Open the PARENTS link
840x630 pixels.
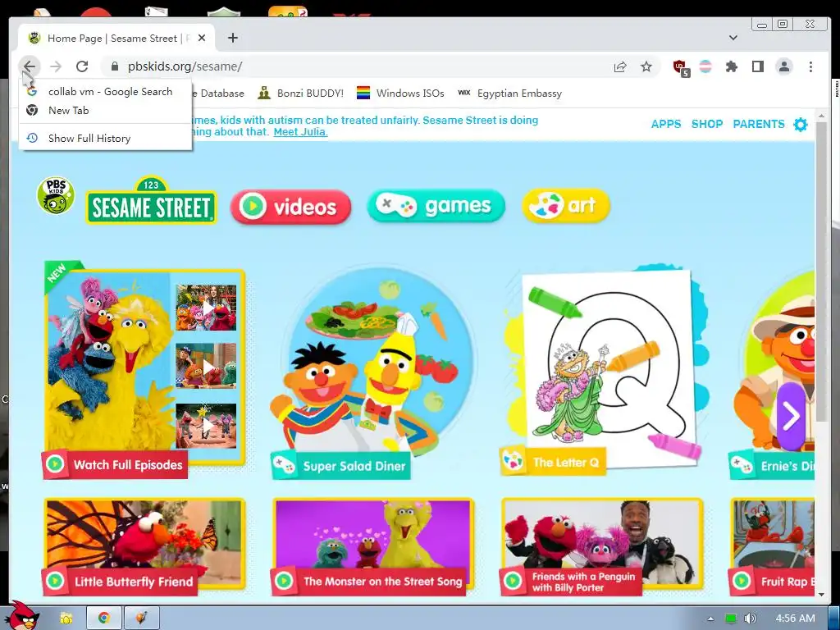[x=759, y=125]
